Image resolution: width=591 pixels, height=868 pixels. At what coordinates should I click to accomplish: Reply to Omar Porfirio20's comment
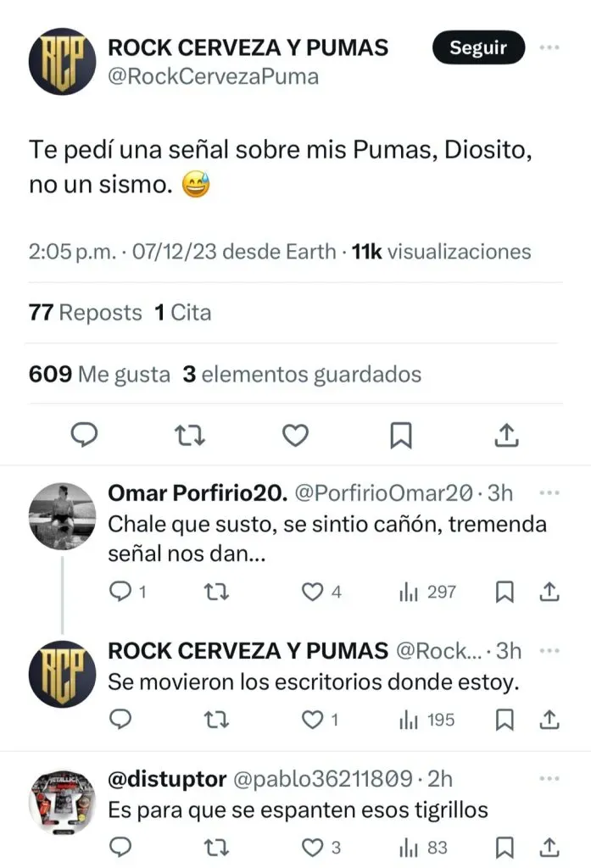tap(122, 592)
